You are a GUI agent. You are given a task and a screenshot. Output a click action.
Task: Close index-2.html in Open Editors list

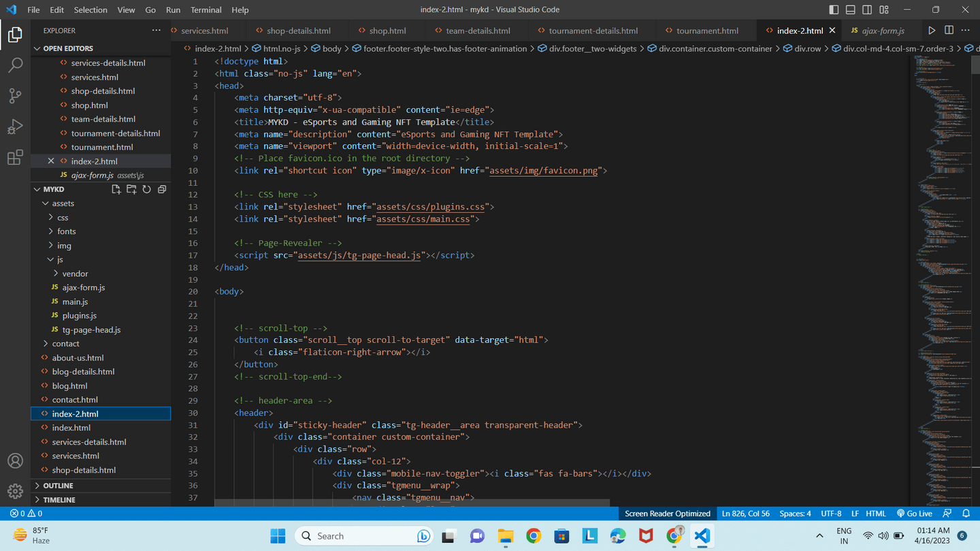point(51,161)
